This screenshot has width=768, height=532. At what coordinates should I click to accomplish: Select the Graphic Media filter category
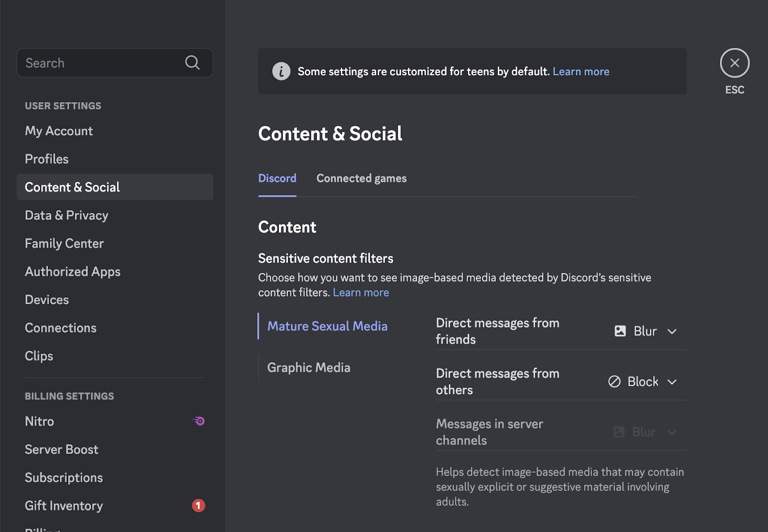pyautogui.click(x=309, y=367)
